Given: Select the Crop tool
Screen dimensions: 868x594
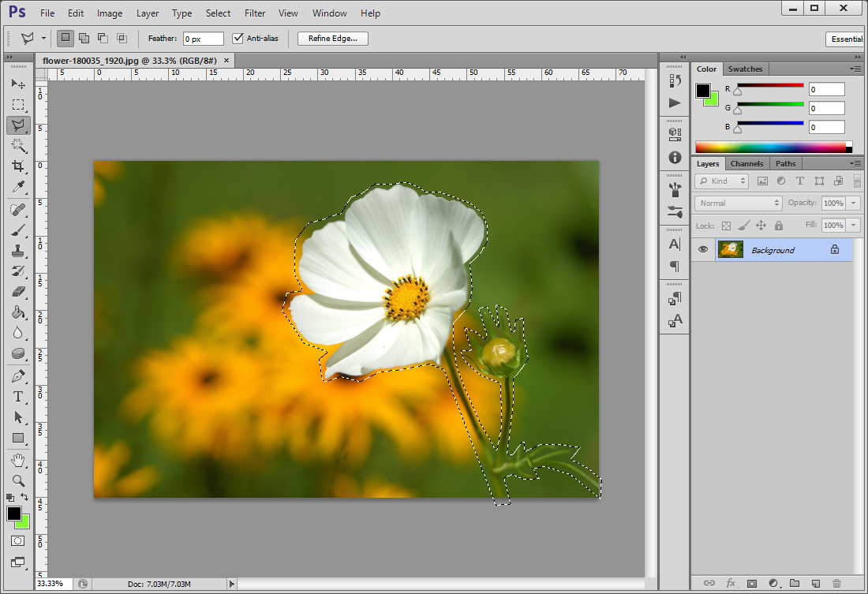Looking at the screenshot, I should pos(18,166).
